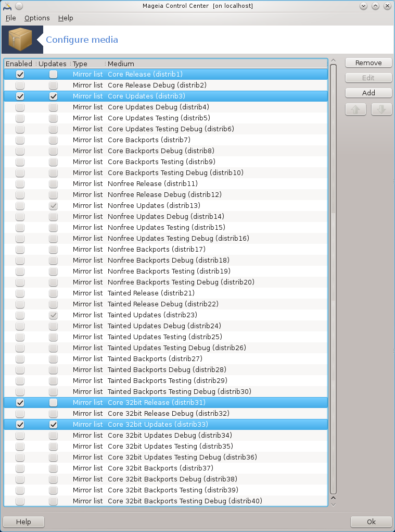The width and height of the screenshot is (395, 532).
Task: Enable Core Updates Testing (distrib5)
Action: click(x=20, y=118)
